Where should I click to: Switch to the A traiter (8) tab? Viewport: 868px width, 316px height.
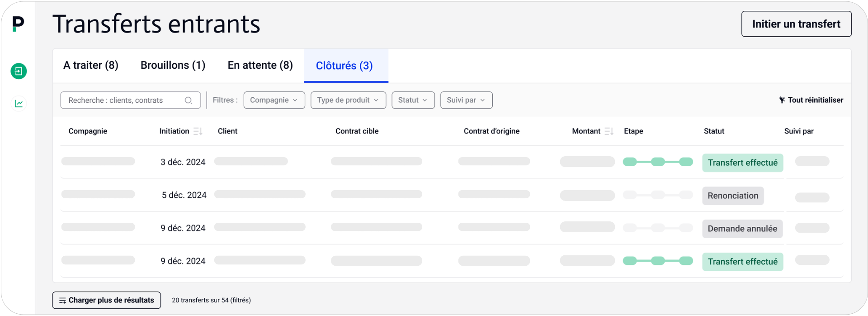click(x=91, y=66)
